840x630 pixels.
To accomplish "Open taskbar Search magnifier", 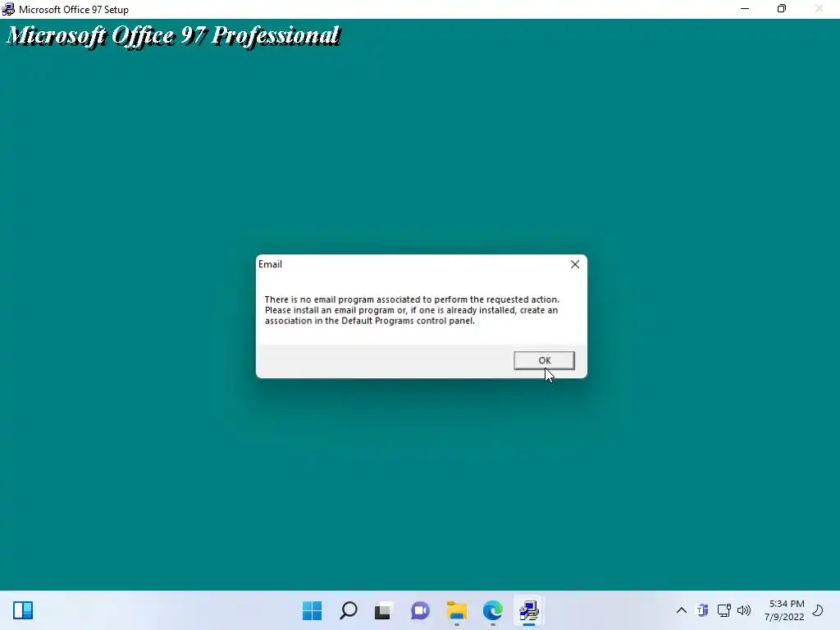I will pos(348,610).
